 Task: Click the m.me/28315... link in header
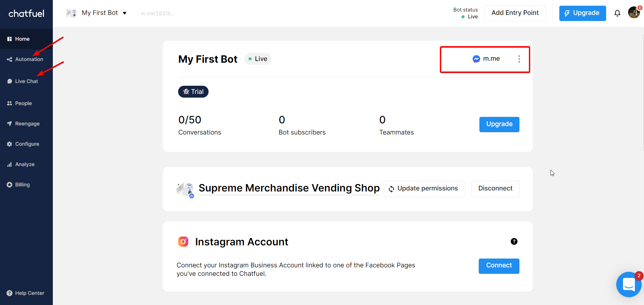[x=157, y=14]
